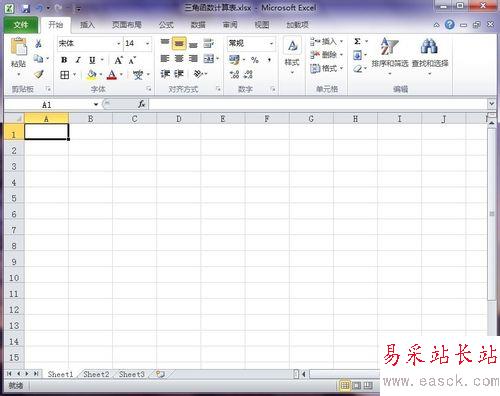Switch to the 数据 Data tab
The width and height of the screenshot is (500, 396).
[198, 25]
